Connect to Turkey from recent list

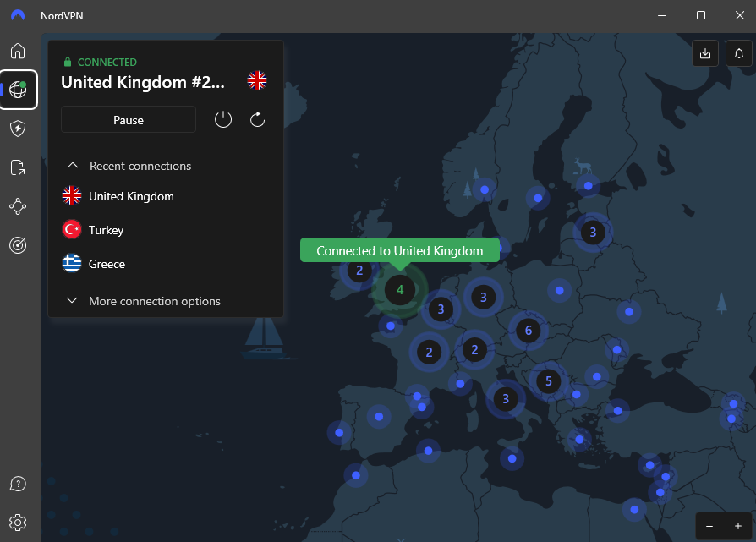166,230
